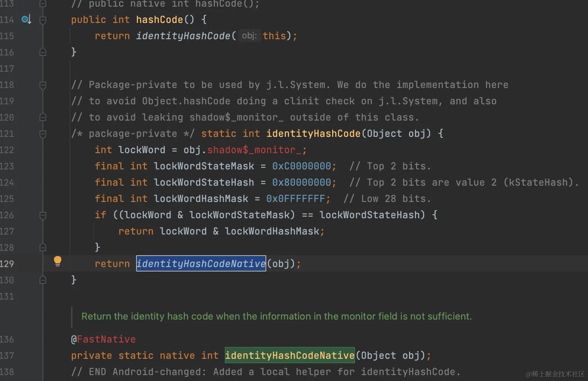Click the override gutter icon on line 114
Image resolution: width=588 pixels, height=381 pixels.
tap(26, 19)
